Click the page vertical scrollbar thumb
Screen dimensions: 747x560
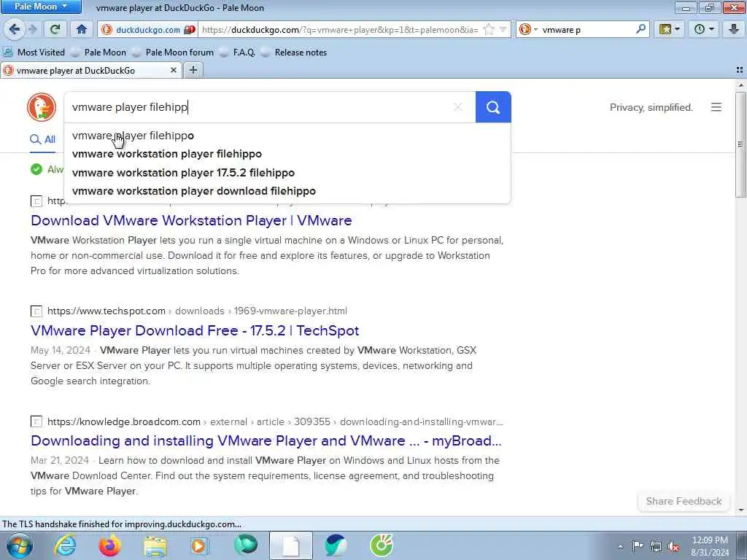tap(740, 144)
